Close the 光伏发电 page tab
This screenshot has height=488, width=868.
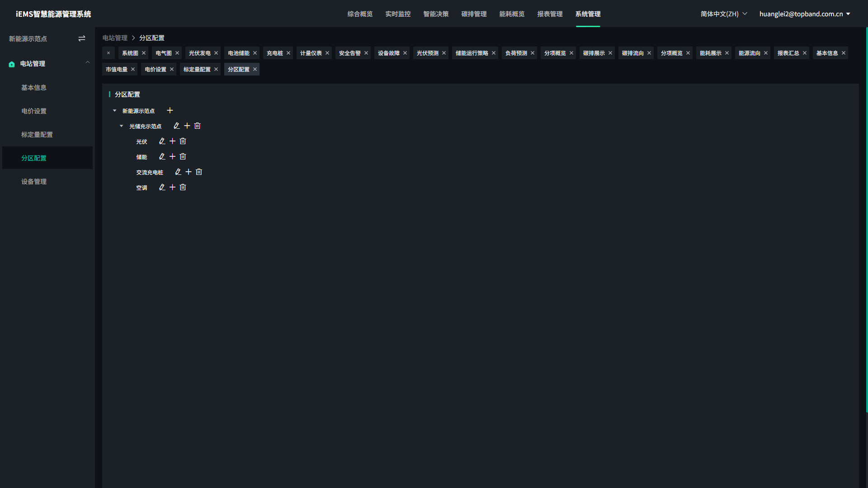(216, 53)
